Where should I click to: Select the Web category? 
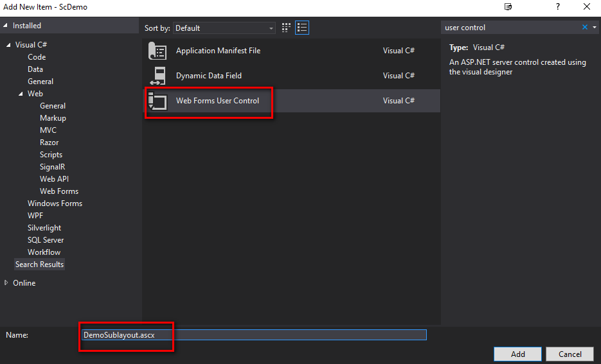[x=35, y=94]
